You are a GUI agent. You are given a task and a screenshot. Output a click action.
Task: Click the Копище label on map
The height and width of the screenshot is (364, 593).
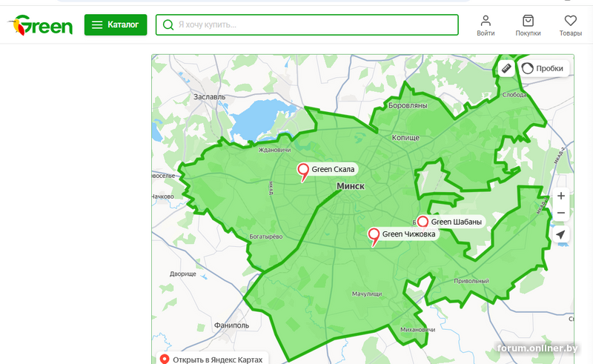[405, 138]
